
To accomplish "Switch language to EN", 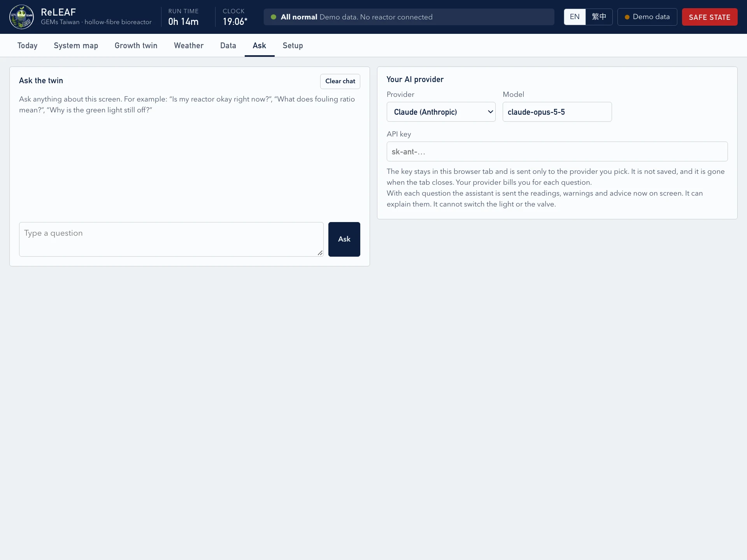I will tap(575, 17).
